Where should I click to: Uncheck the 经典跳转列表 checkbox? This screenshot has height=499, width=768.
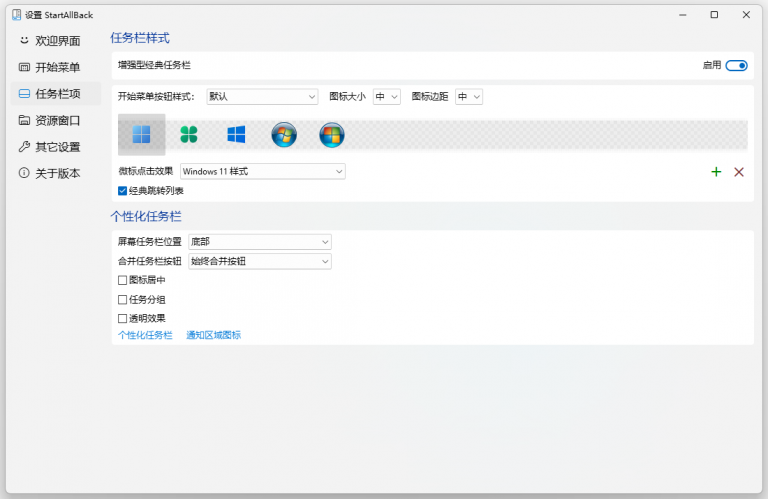122,190
